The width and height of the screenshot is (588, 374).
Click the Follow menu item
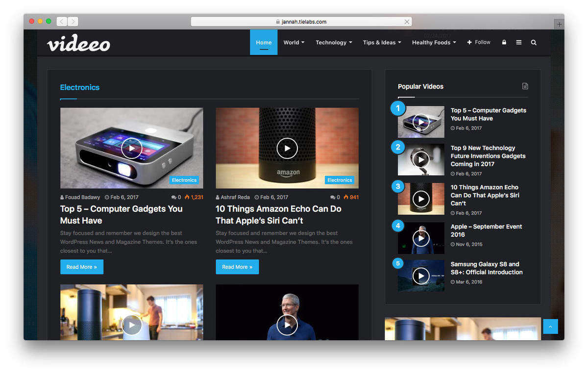click(479, 42)
